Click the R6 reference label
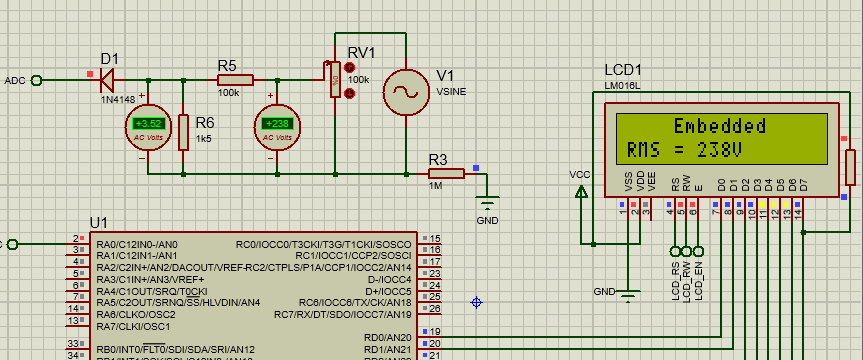The height and width of the screenshot is (360, 863). (x=205, y=123)
